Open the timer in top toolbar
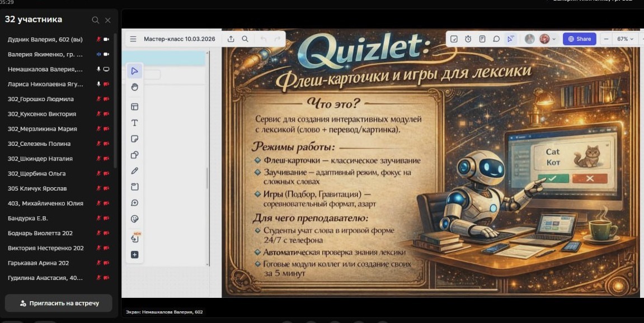This screenshot has width=644, height=323. pyautogui.click(x=468, y=39)
